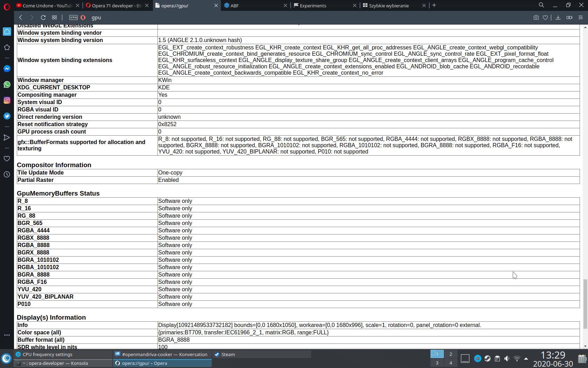Open My Flow sidebar arrow icon
The image size is (588, 368).
(x=7, y=137)
